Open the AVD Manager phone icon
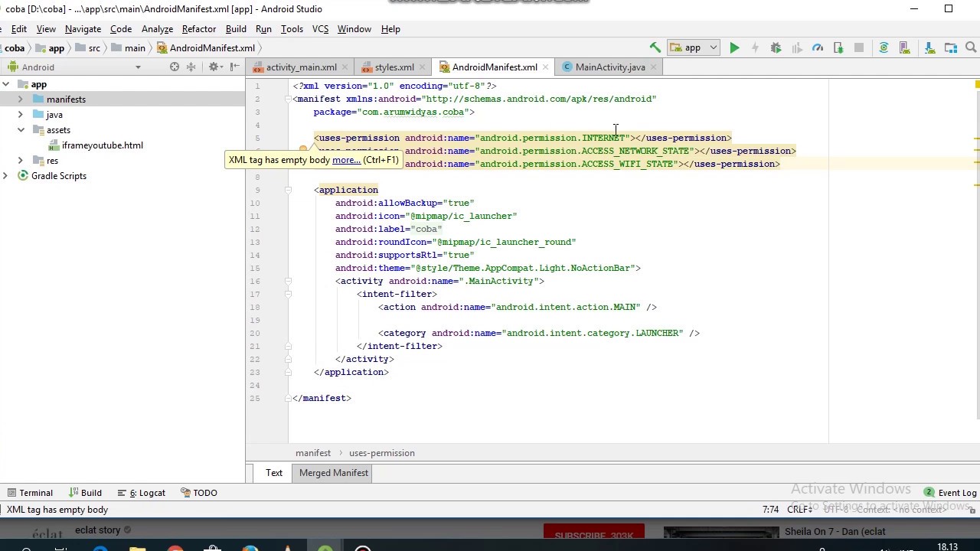 [x=905, y=47]
